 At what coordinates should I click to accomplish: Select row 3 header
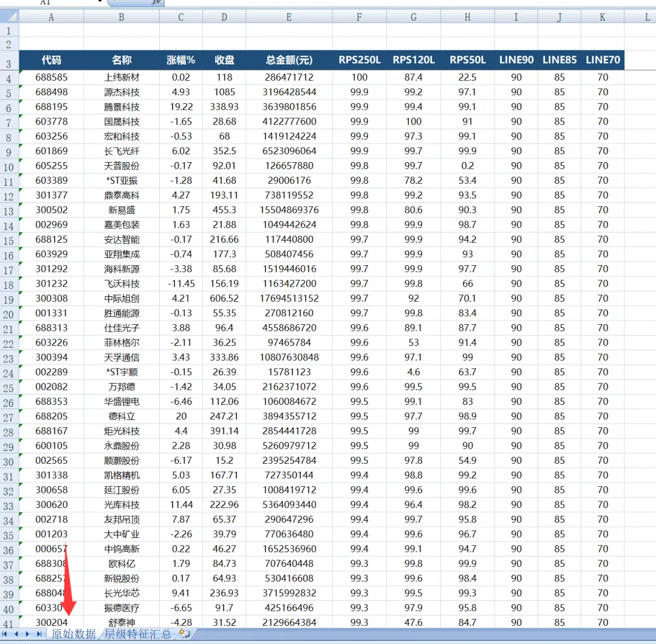[9, 63]
